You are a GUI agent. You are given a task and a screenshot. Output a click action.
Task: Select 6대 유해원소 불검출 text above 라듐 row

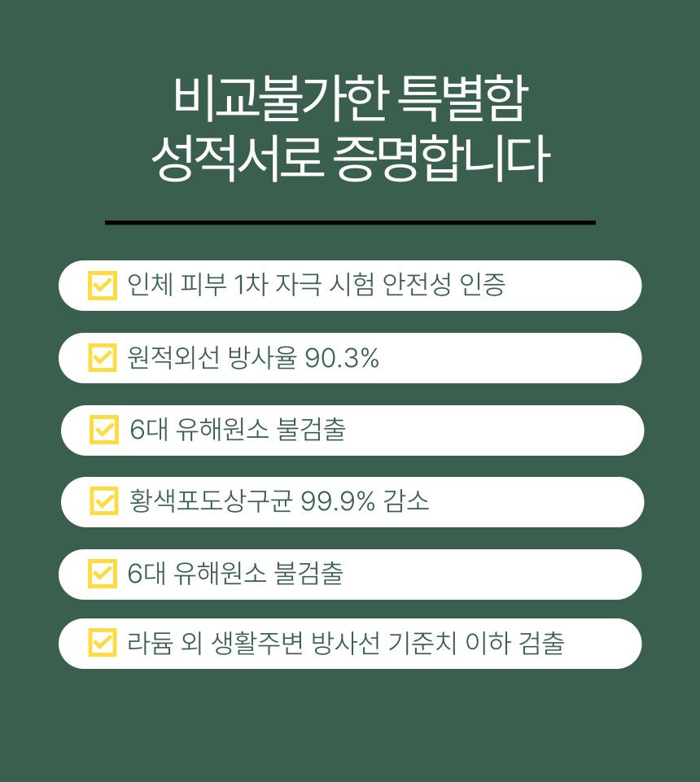click(235, 574)
